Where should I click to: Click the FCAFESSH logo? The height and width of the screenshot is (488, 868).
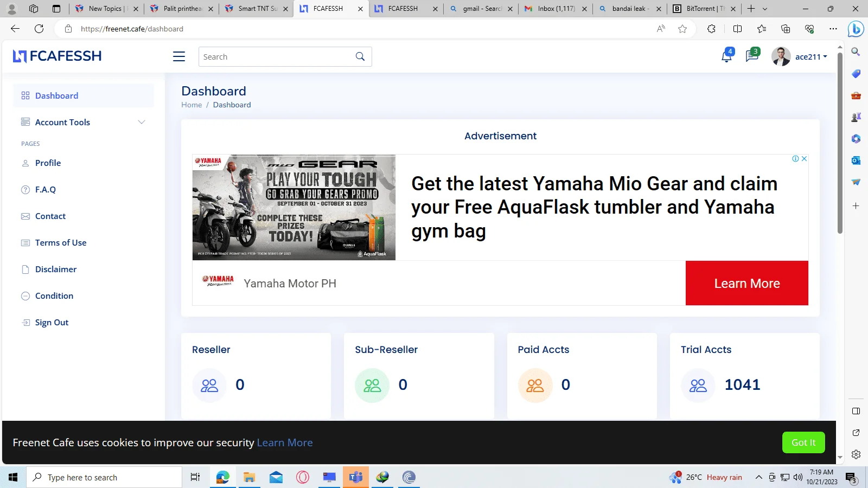pyautogui.click(x=57, y=56)
